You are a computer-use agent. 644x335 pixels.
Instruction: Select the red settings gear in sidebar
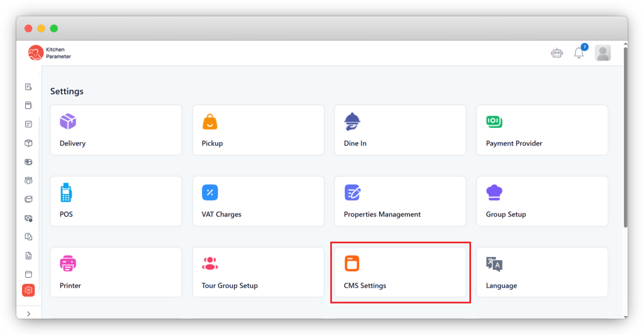pos(28,290)
